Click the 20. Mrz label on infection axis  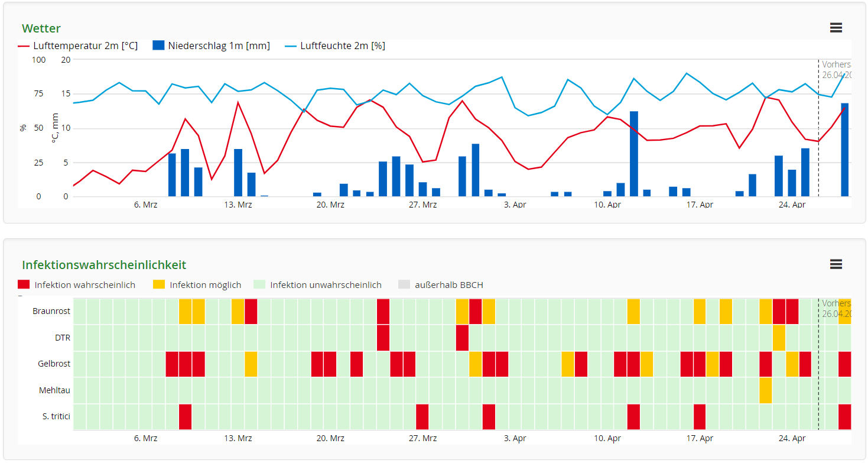coord(330,438)
